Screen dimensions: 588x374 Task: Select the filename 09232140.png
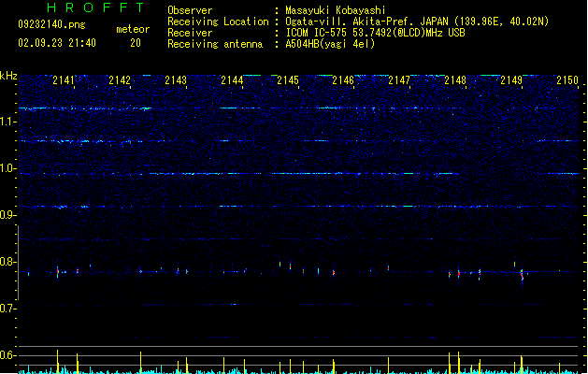51,24
